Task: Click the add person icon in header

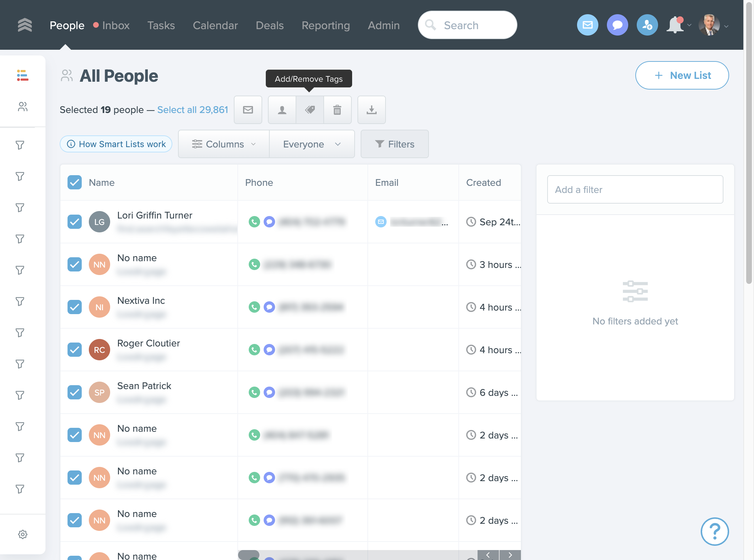Action: click(x=647, y=25)
